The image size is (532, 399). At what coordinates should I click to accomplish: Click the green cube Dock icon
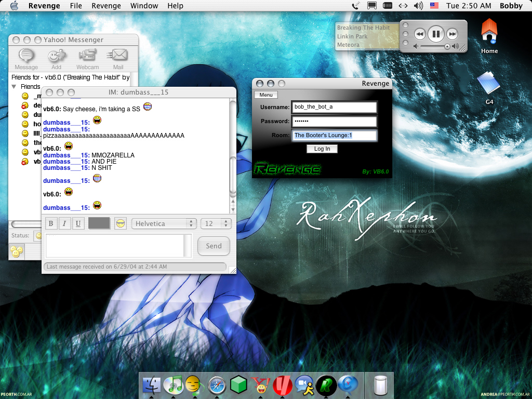click(238, 386)
